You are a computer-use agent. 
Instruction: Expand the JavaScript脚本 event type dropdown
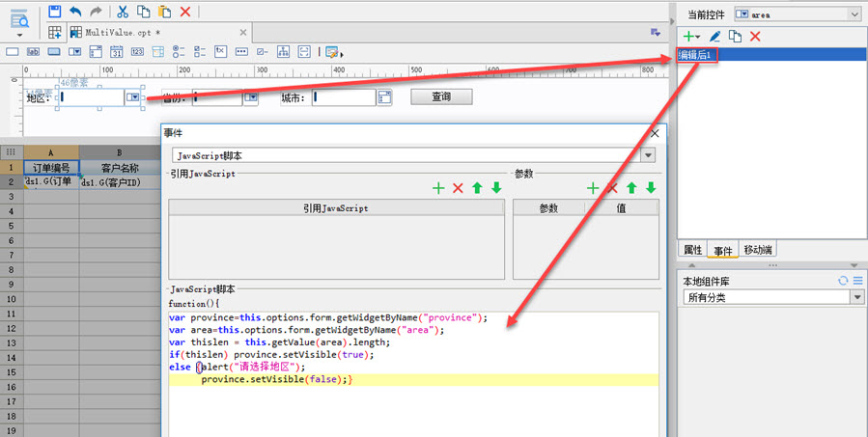(x=648, y=155)
